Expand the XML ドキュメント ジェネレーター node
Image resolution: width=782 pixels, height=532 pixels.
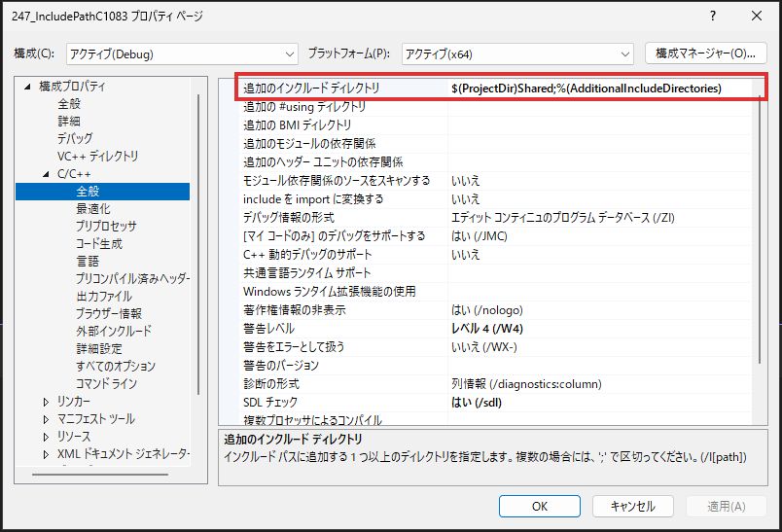pos(46,454)
